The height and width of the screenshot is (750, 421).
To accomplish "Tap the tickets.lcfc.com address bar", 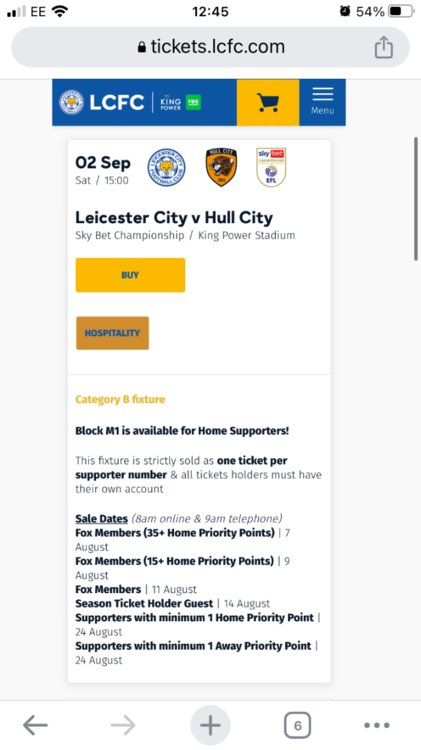I will (x=210, y=47).
